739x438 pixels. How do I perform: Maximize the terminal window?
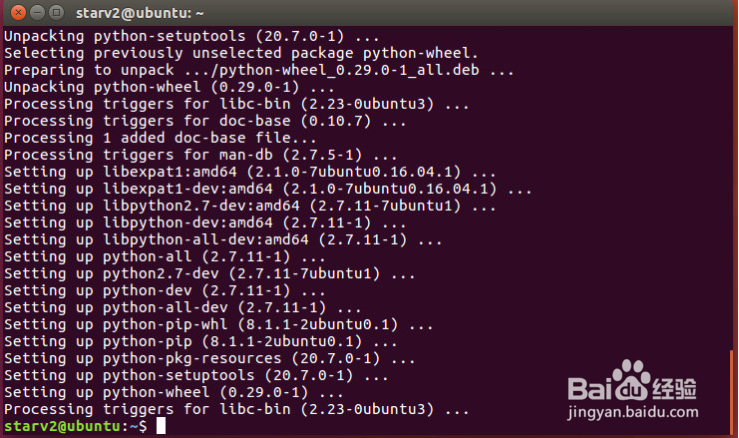click(x=56, y=12)
